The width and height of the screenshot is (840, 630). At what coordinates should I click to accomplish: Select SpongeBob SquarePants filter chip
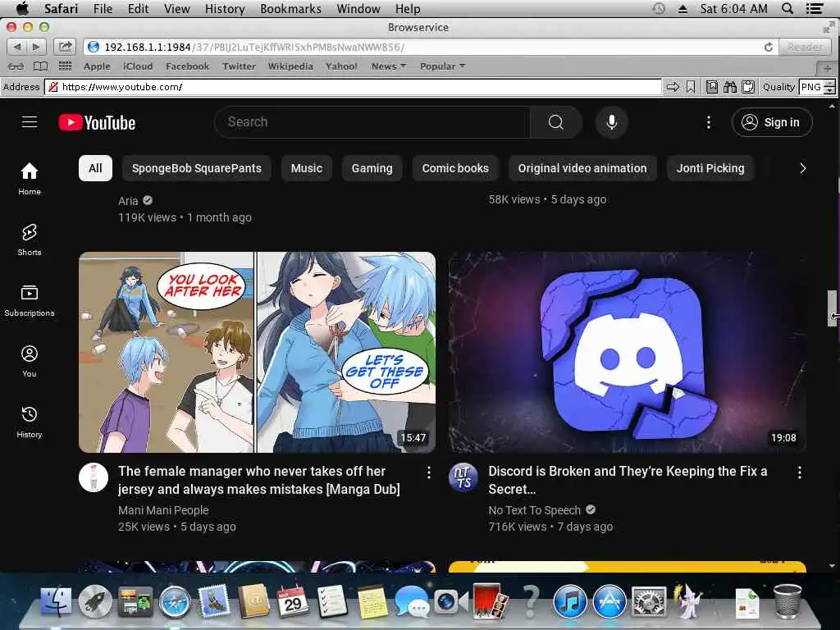point(197,168)
